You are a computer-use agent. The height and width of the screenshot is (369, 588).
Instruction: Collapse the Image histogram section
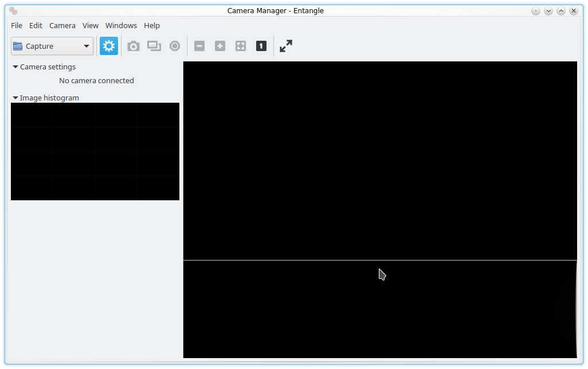[x=15, y=98]
